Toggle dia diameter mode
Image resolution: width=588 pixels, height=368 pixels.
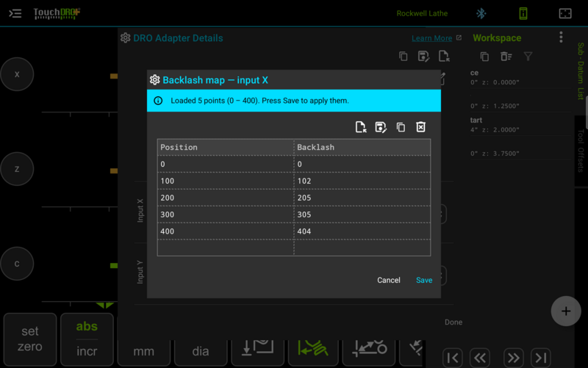pyautogui.click(x=201, y=352)
